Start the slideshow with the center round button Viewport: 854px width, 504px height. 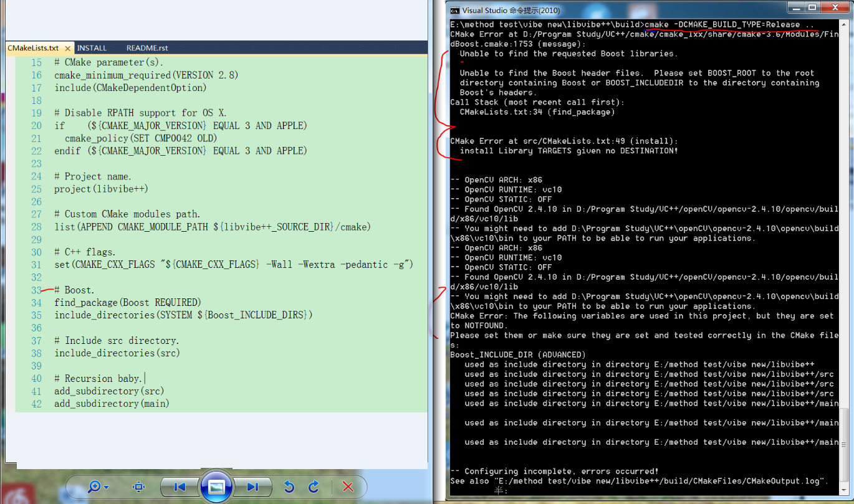(x=216, y=487)
